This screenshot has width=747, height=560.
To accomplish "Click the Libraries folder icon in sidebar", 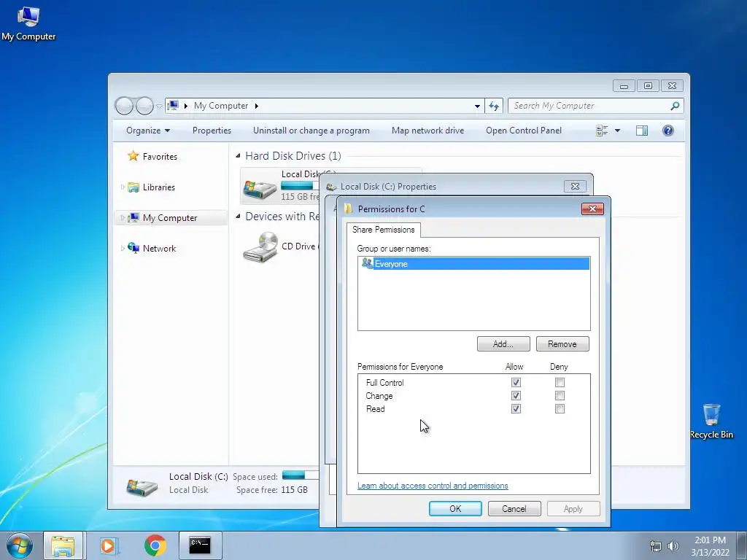I will [x=134, y=187].
